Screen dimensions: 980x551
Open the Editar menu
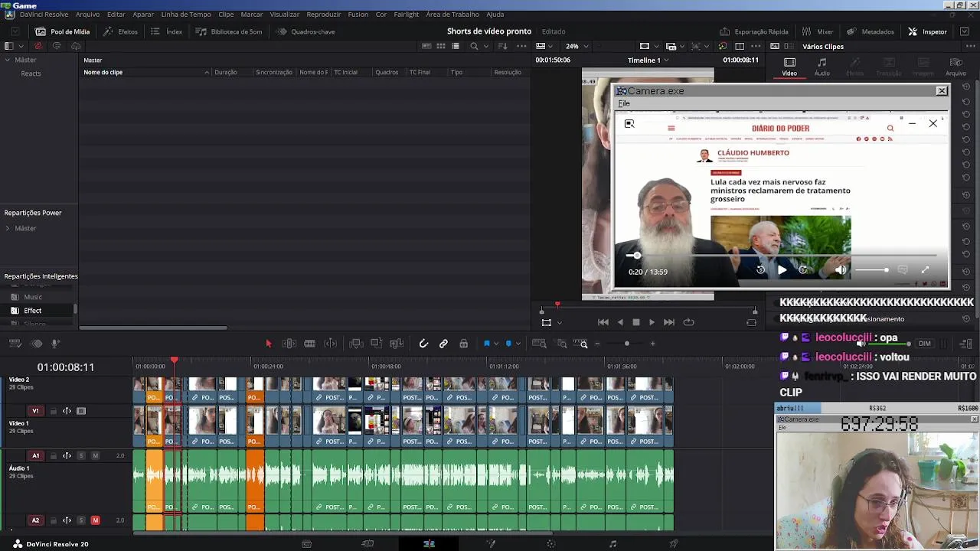116,15
